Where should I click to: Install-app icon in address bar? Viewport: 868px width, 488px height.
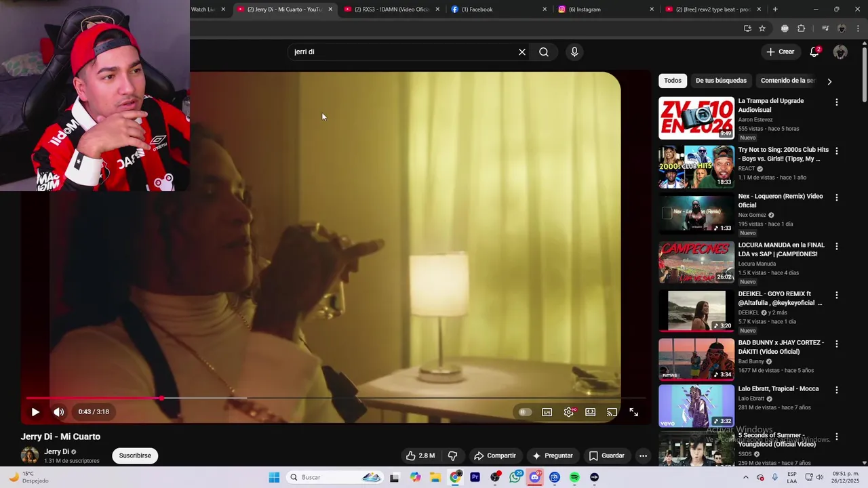point(747,28)
